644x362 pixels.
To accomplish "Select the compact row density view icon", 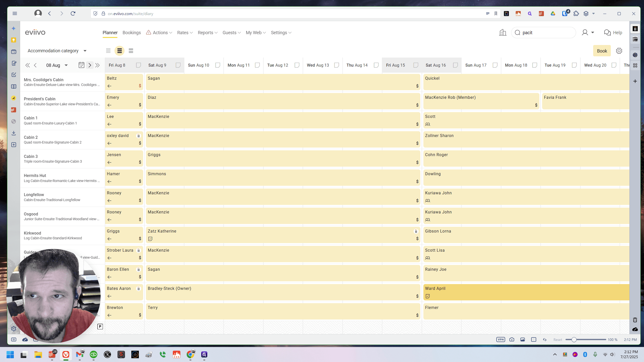I will coord(108,51).
